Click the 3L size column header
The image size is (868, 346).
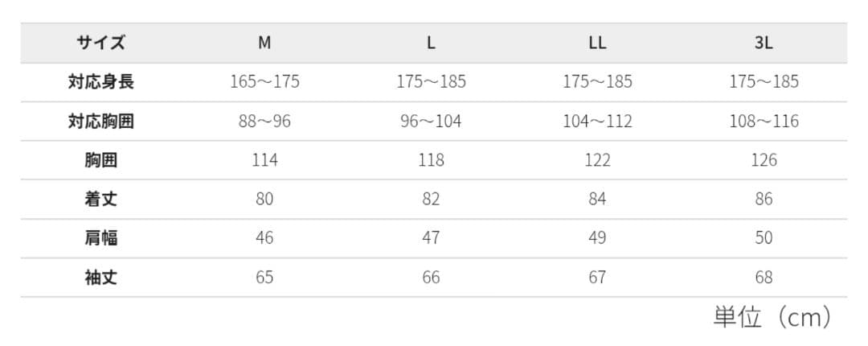tap(764, 43)
